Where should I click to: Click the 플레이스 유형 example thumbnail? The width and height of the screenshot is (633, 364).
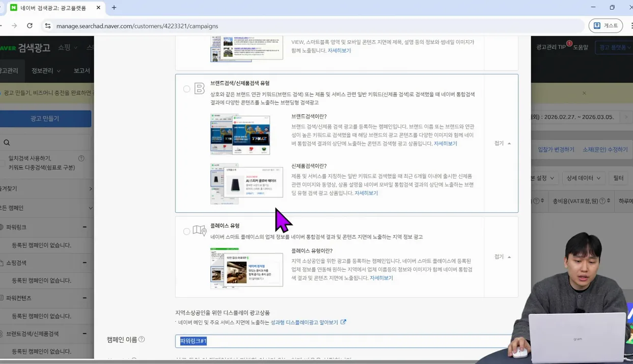pos(246,268)
